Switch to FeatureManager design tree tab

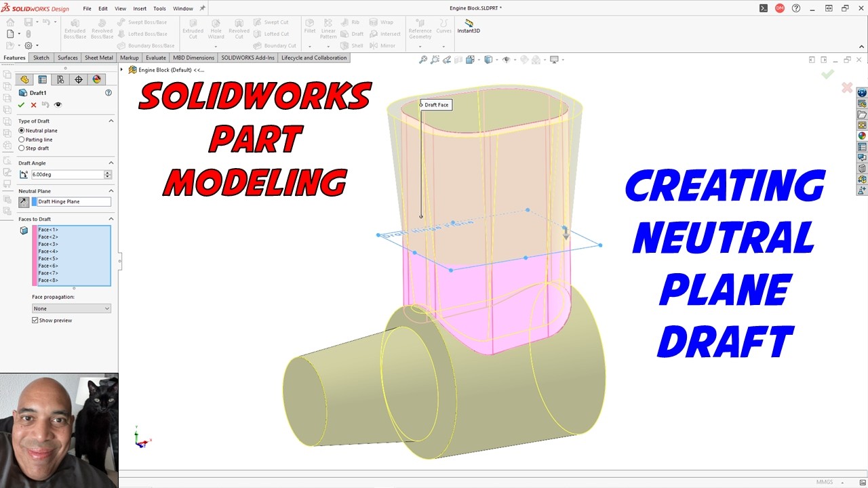tap(24, 79)
